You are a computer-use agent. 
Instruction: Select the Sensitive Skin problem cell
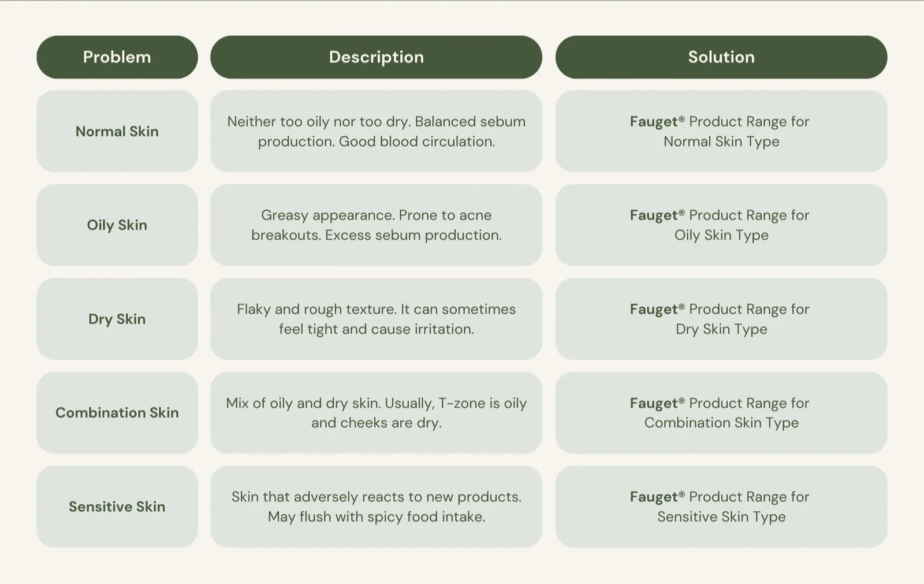coord(117,507)
